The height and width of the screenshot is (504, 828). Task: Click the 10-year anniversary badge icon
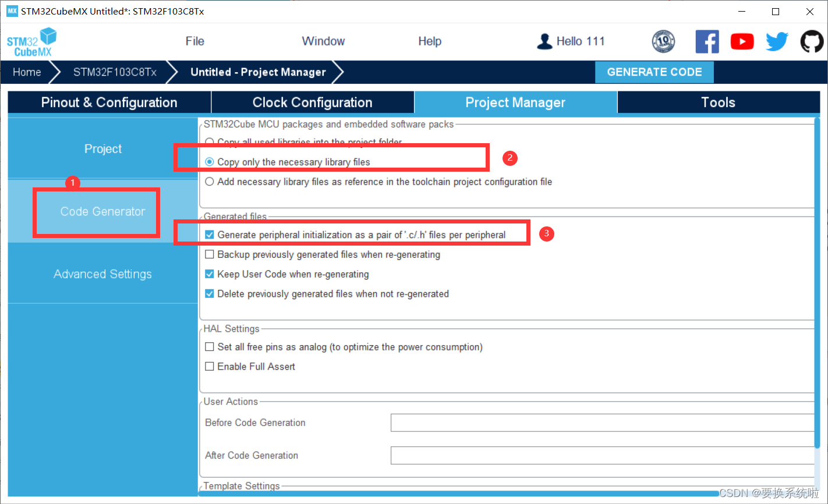coord(663,41)
